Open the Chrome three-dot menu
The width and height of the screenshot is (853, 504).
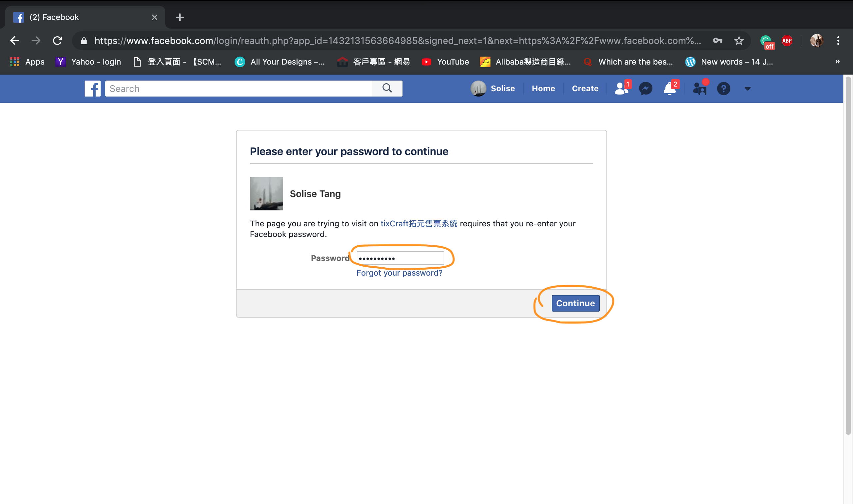click(838, 41)
